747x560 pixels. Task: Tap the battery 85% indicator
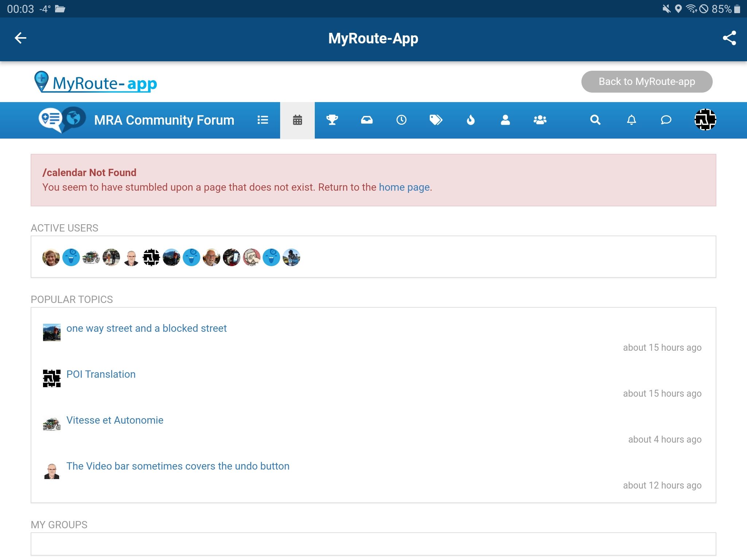(726, 9)
